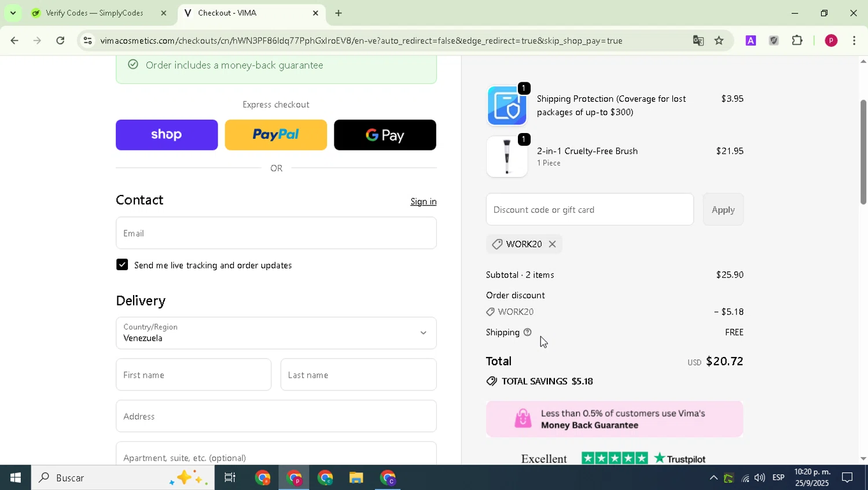Click the scrollbar up arrow
868x490 pixels.
863,61
